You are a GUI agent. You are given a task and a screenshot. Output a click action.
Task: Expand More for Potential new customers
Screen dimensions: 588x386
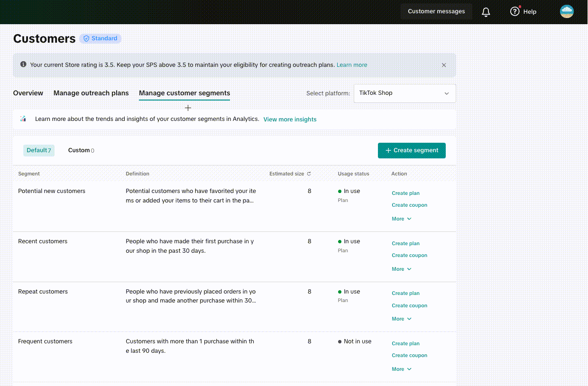point(401,219)
